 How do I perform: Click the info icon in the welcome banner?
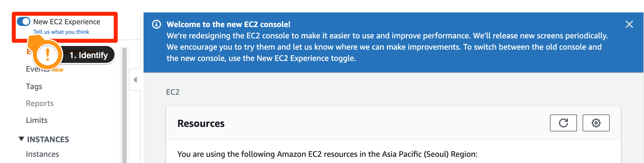click(x=156, y=24)
